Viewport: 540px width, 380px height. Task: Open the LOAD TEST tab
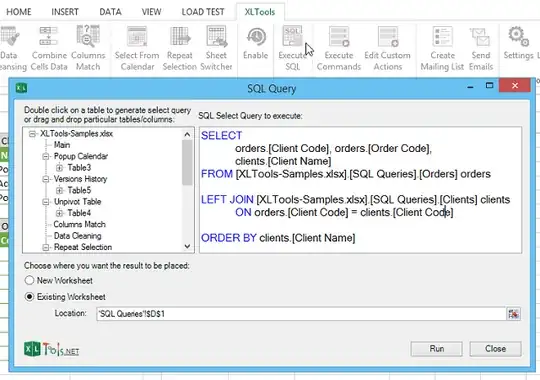coord(203,12)
